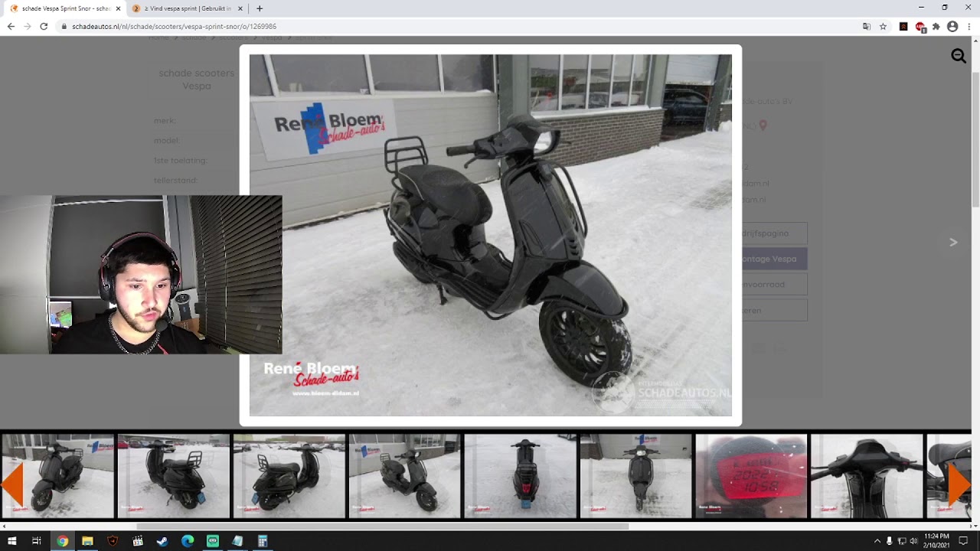
Task: Open Media Player Classic from taskbar
Action: tap(138, 541)
